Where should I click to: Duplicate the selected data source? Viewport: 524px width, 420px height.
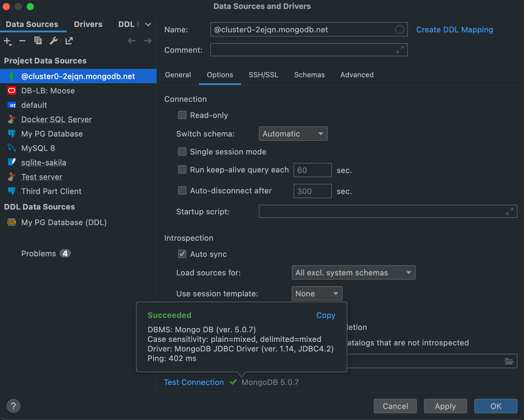(38, 41)
